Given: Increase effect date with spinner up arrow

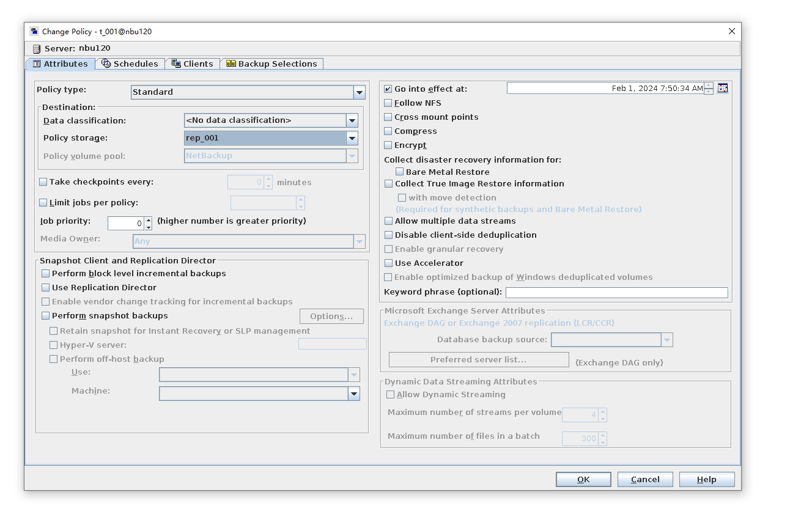Looking at the screenshot, I should 709,86.
